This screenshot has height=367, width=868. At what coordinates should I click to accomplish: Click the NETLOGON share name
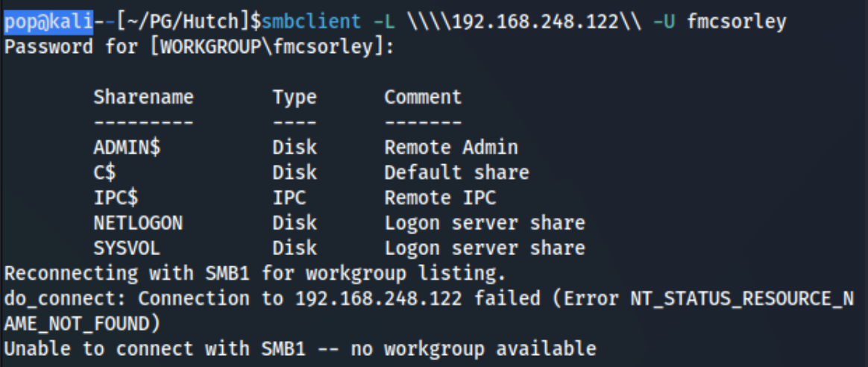pyautogui.click(x=138, y=223)
